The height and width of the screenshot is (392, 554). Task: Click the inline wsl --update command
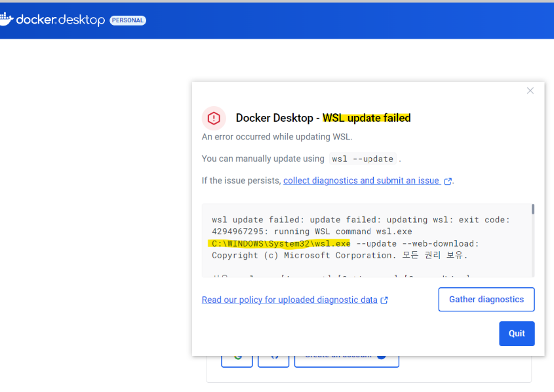[363, 159]
